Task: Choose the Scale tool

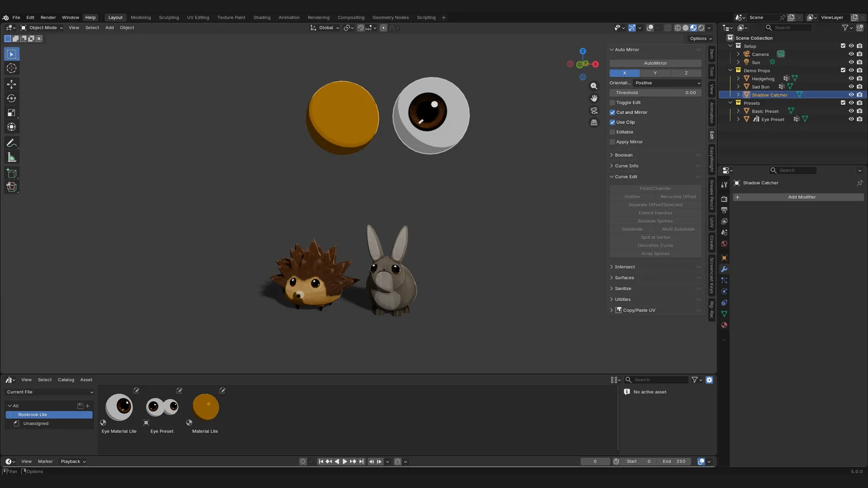Action: (11, 112)
